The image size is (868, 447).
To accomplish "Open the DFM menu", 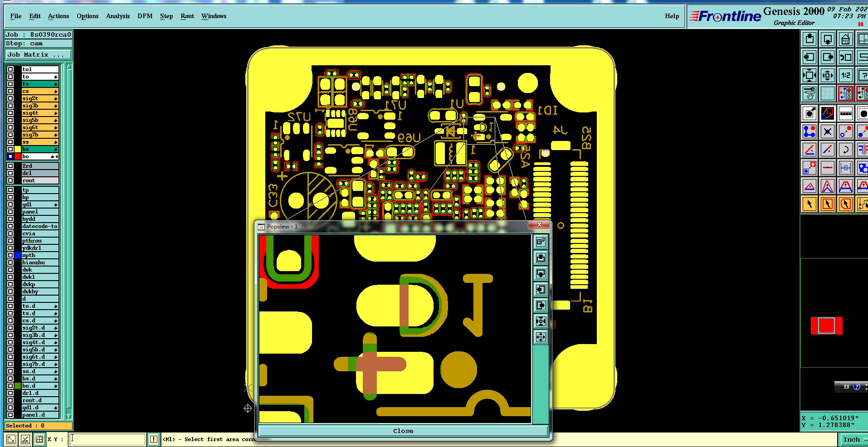I will point(145,16).
